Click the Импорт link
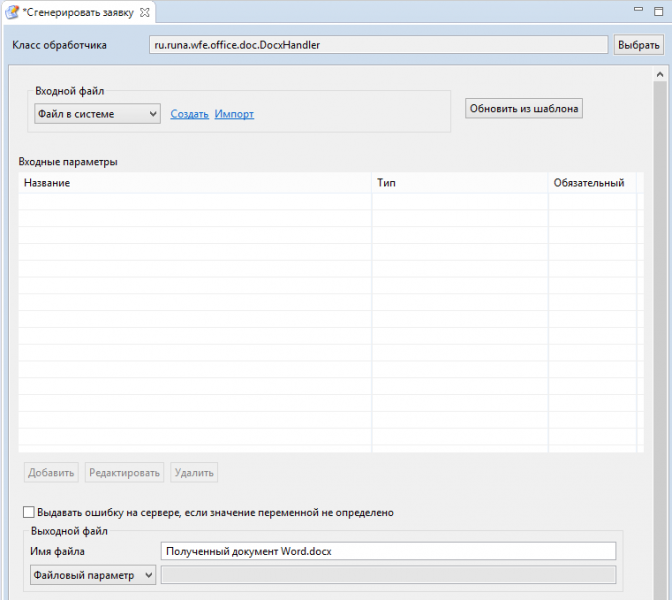This screenshot has width=672, height=600. [234, 114]
